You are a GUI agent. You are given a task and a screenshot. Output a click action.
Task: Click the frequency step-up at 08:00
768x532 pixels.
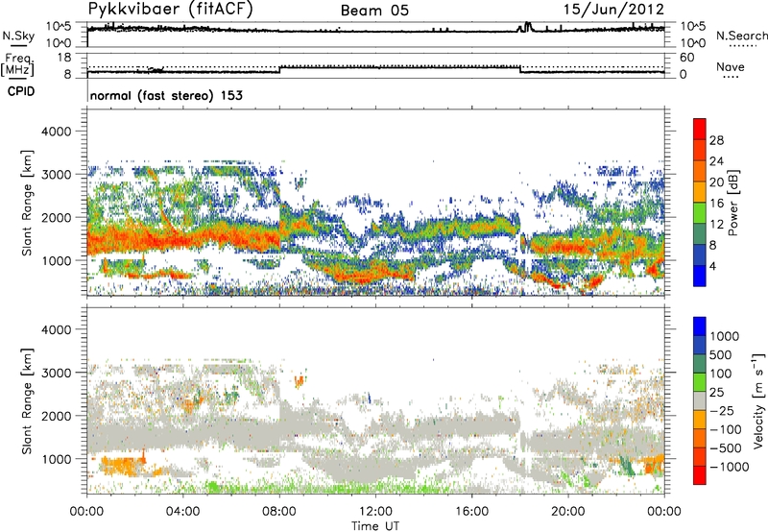pos(279,69)
